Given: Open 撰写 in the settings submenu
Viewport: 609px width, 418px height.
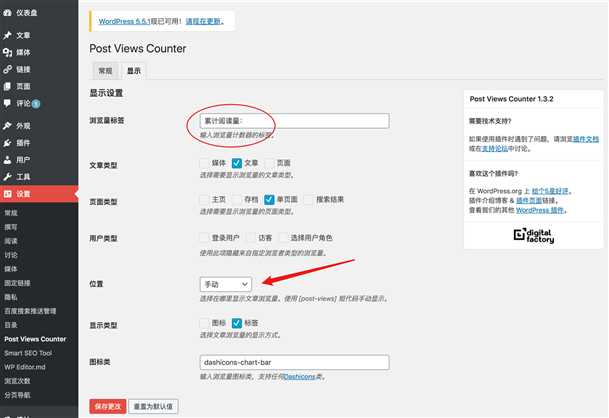Looking at the screenshot, I should coord(11,227).
